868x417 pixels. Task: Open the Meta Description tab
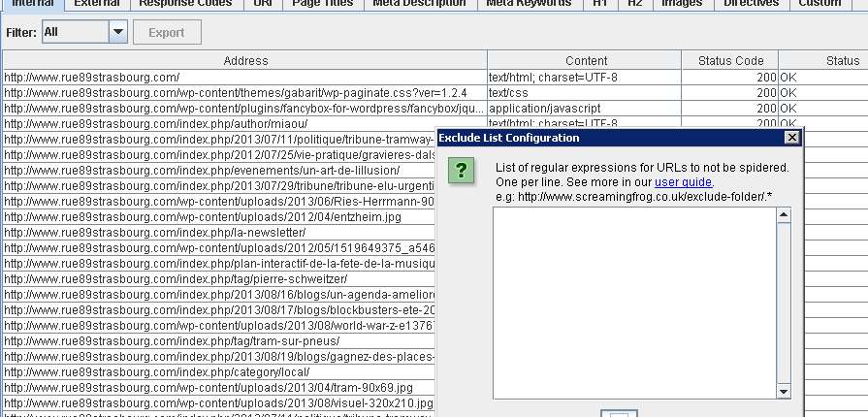pyautogui.click(x=420, y=3)
